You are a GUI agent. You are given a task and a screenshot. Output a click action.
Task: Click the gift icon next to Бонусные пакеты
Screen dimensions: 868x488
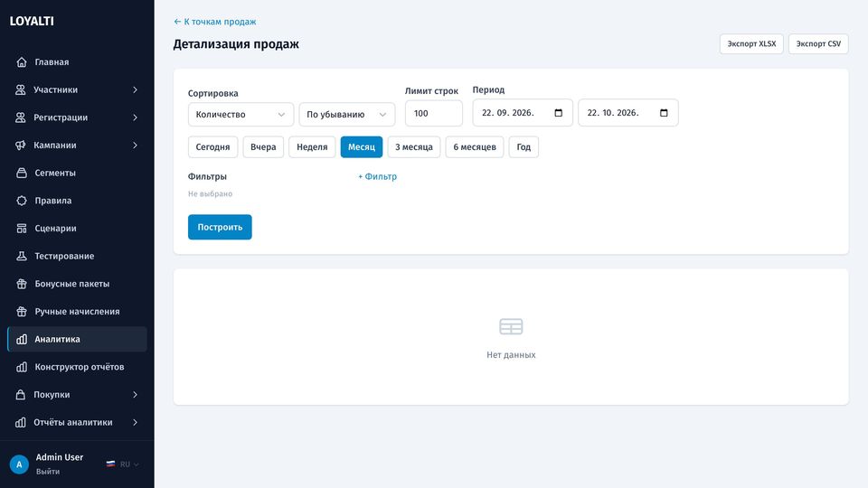pyautogui.click(x=22, y=283)
